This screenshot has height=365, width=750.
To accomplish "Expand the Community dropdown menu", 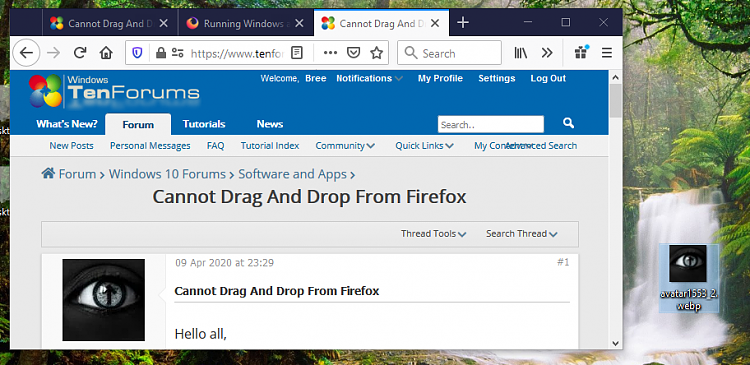I will pyautogui.click(x=345, y=146).
